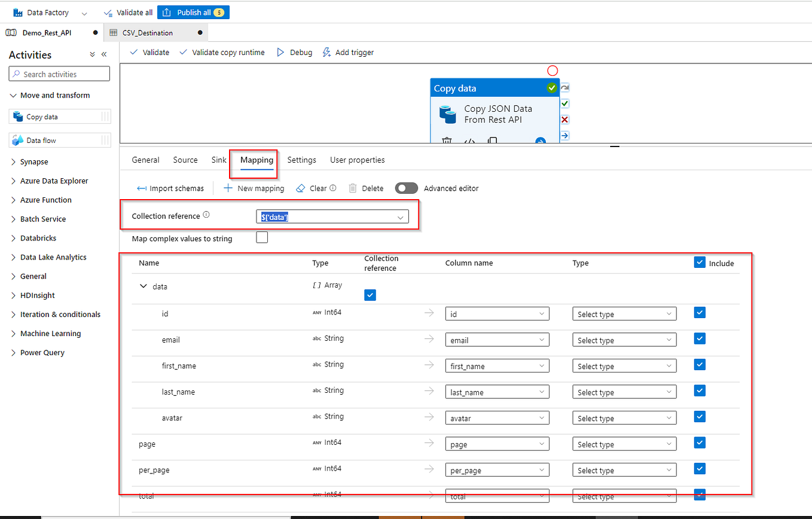Click the Debug icon to run pipeline

(x=280, y=52)
